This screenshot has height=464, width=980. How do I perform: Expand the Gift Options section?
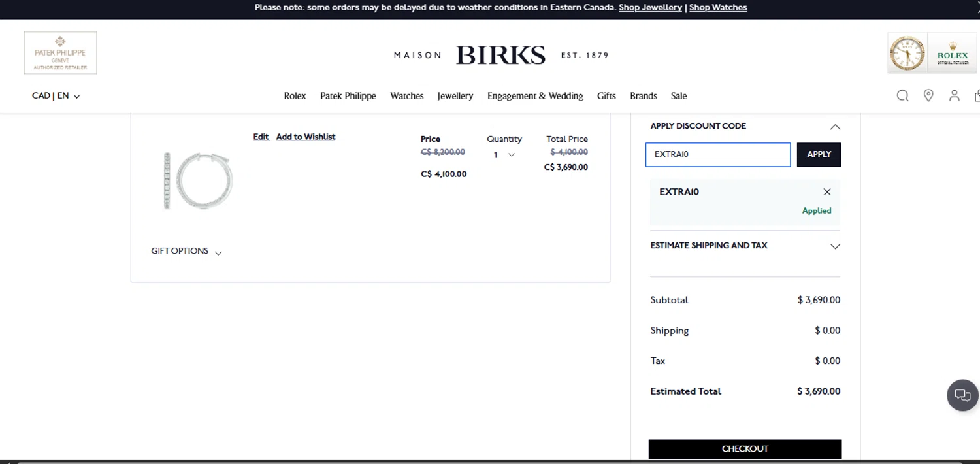(186, 252)
